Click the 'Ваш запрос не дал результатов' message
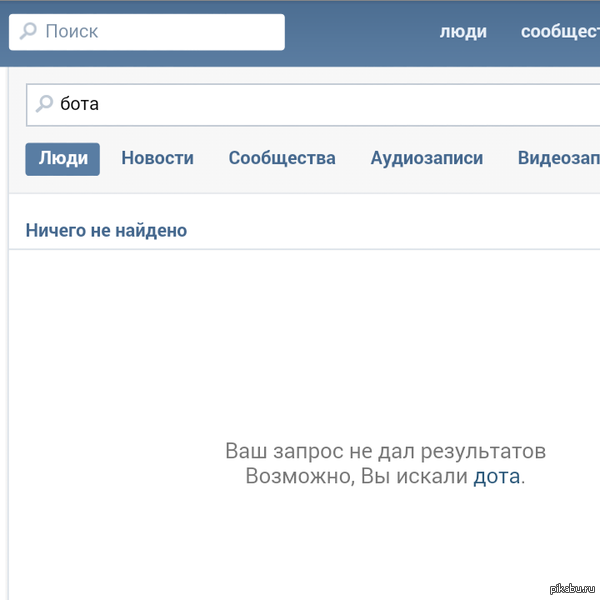600x600 pixels. (385, 451)
